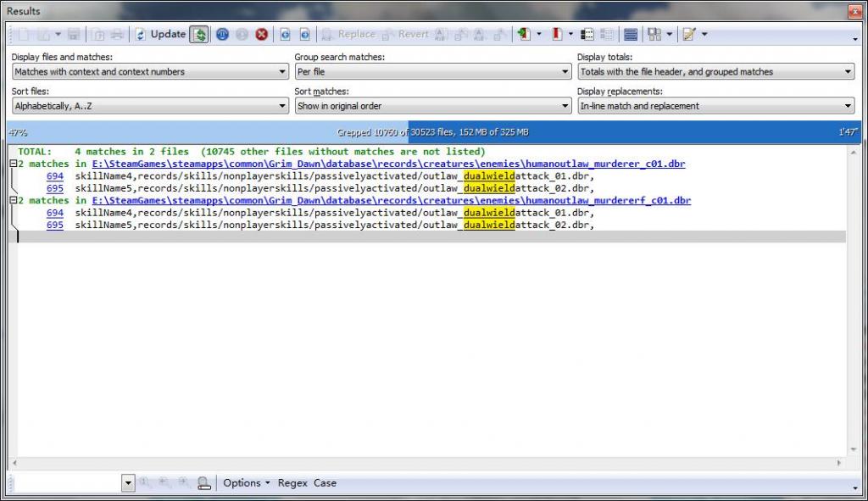Click the export results icon with green arrow

coord(524,35)
